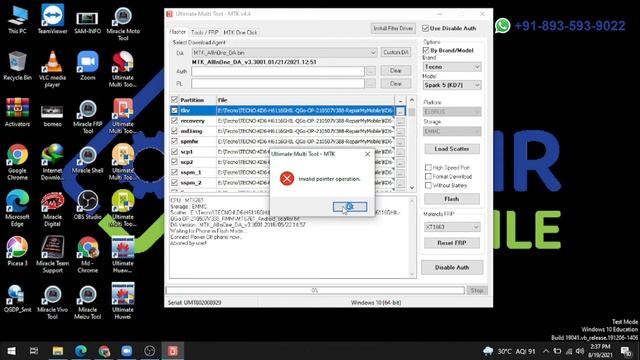The image size is (640, 360).
Task: Switch to the Tools / FRP tab
Action: pos(204,32)
